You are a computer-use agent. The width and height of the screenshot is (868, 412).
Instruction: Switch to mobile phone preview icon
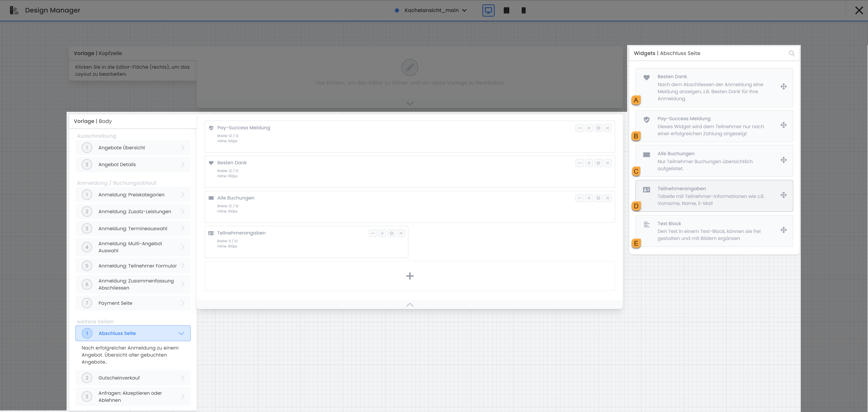pyautogui.click(x=523, y=10)
